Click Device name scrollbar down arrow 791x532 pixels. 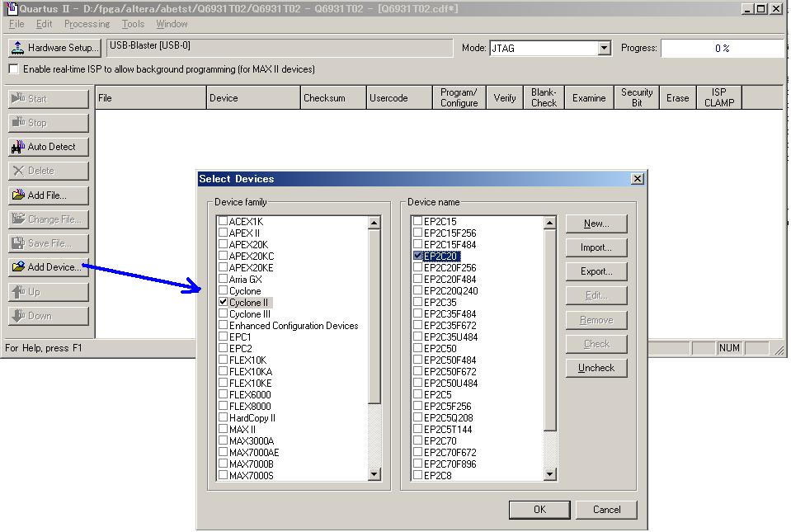tap(550, 474)
